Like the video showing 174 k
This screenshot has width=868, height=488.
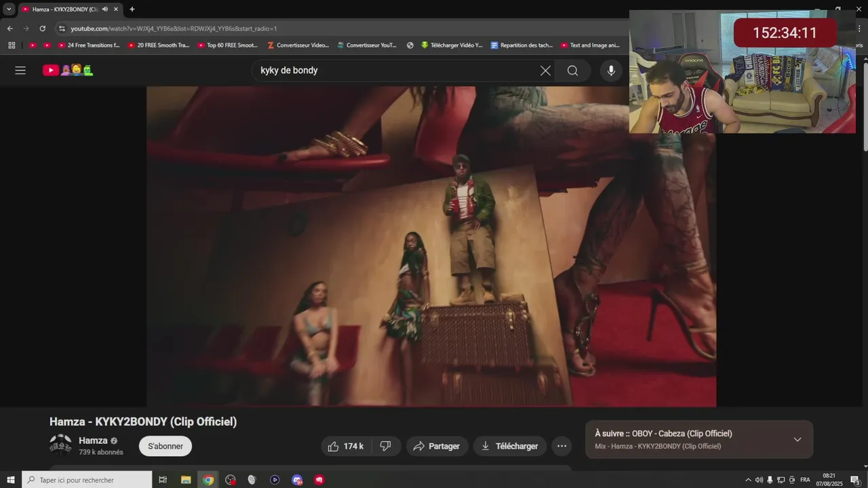[x=346, y=446]
